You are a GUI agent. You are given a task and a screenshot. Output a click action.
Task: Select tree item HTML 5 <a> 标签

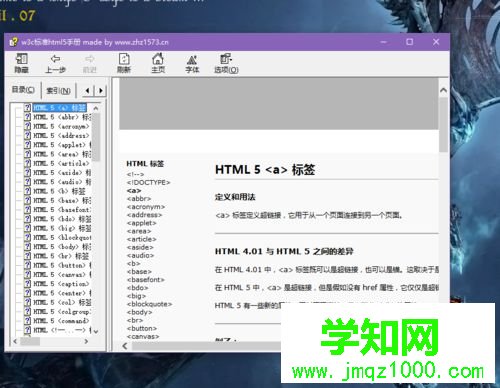60,108
